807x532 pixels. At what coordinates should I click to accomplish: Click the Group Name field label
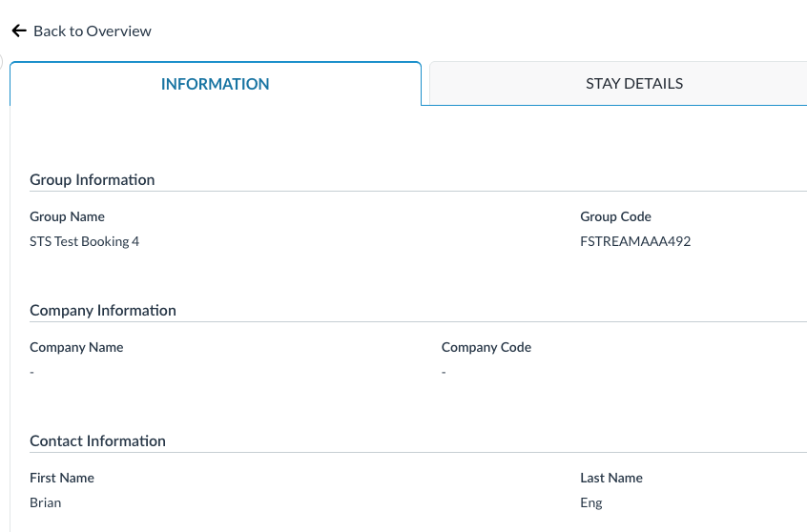click(68, 216)
